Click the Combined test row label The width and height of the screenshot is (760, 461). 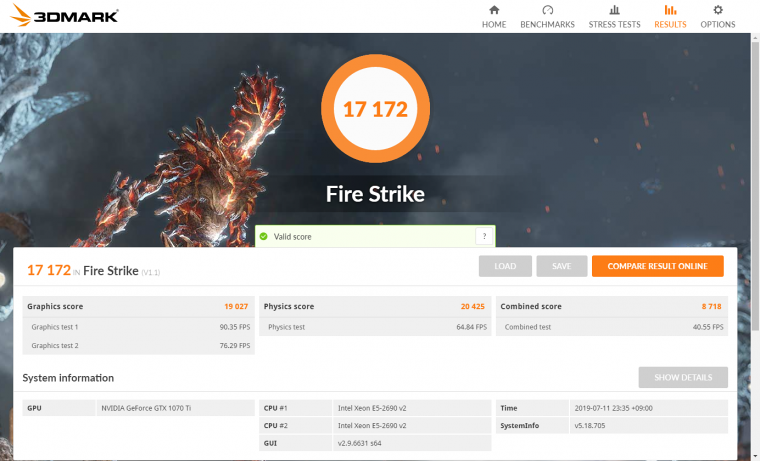(527, 327)
